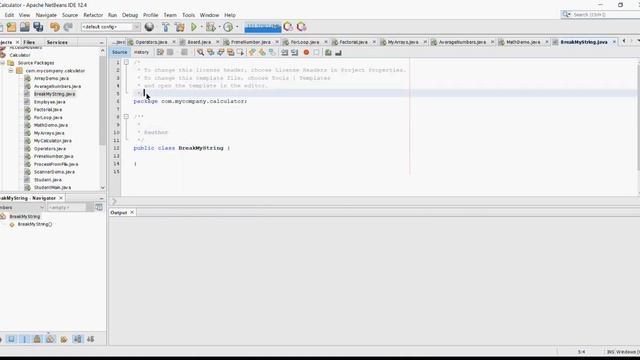This screenshot has width=640, height=360.
Task: Click the Search input field at top right
Action: coord(606,15)
